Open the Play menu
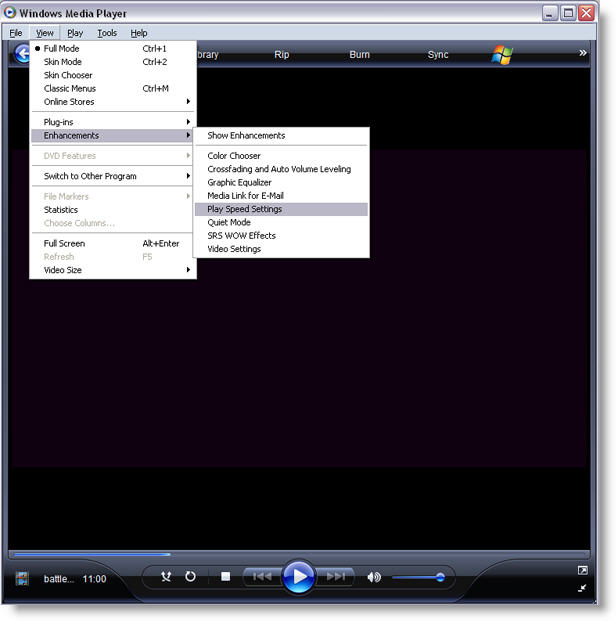The height and width of the screenshot is (621, 616). coord(75,33)
